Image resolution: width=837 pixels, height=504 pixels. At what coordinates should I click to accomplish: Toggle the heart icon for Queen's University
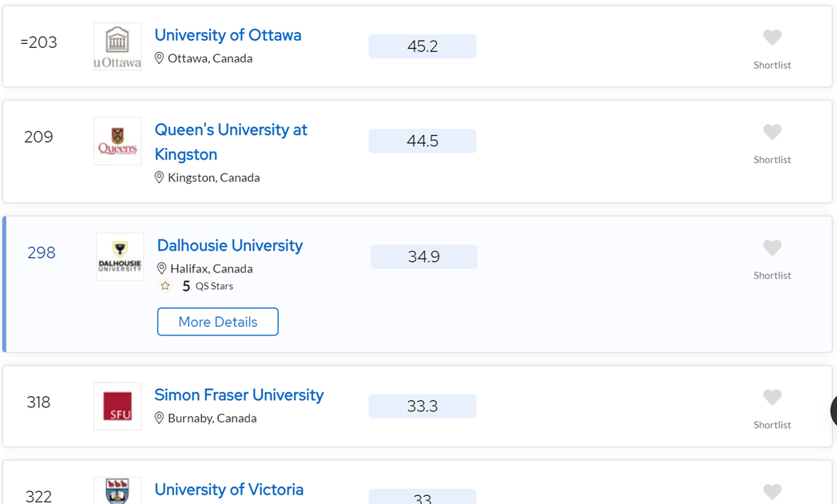coord(772,132)
